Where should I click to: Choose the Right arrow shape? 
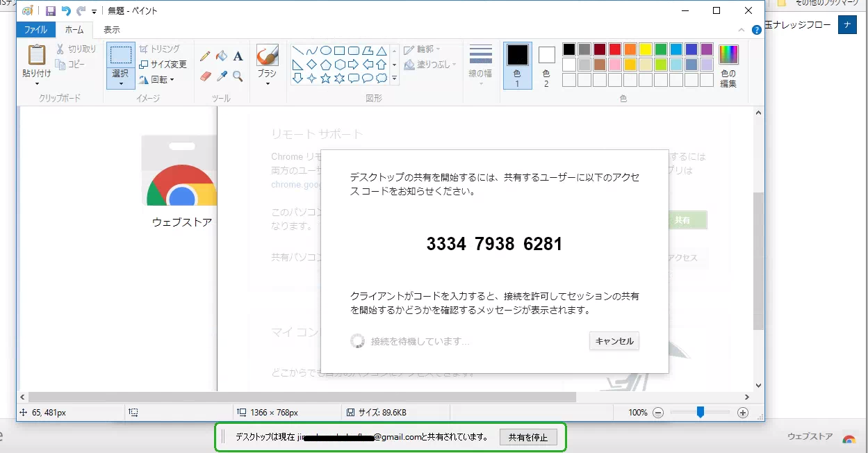[353, 65]
